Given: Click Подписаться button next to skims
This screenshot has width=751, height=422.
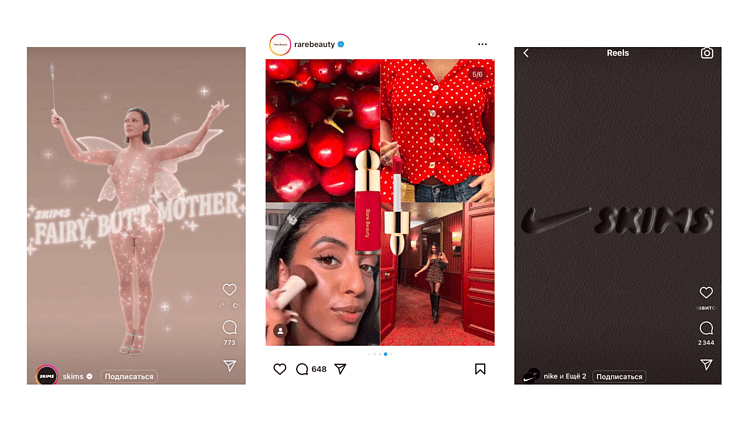Looking at the screenshot, I should click(129, 376).
